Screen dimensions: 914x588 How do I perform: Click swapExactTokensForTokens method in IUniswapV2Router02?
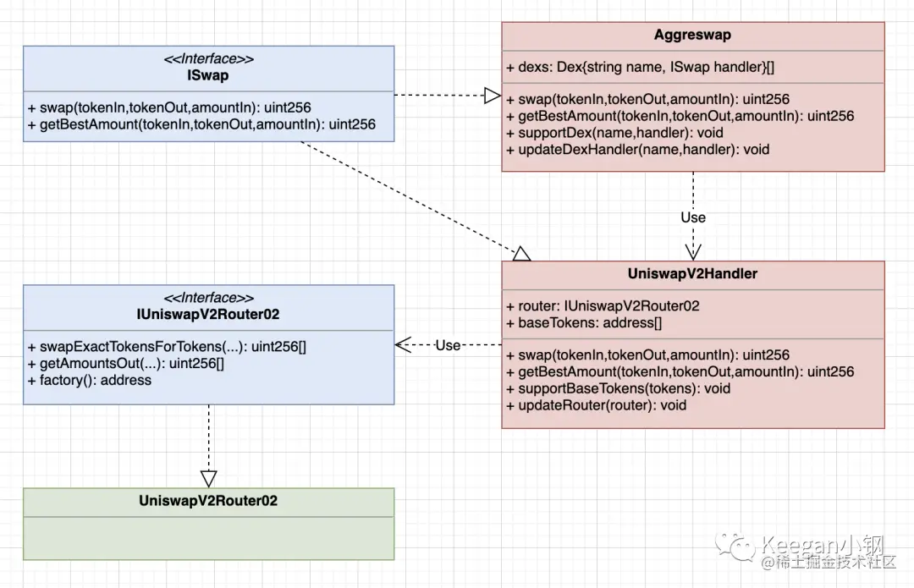167,347
